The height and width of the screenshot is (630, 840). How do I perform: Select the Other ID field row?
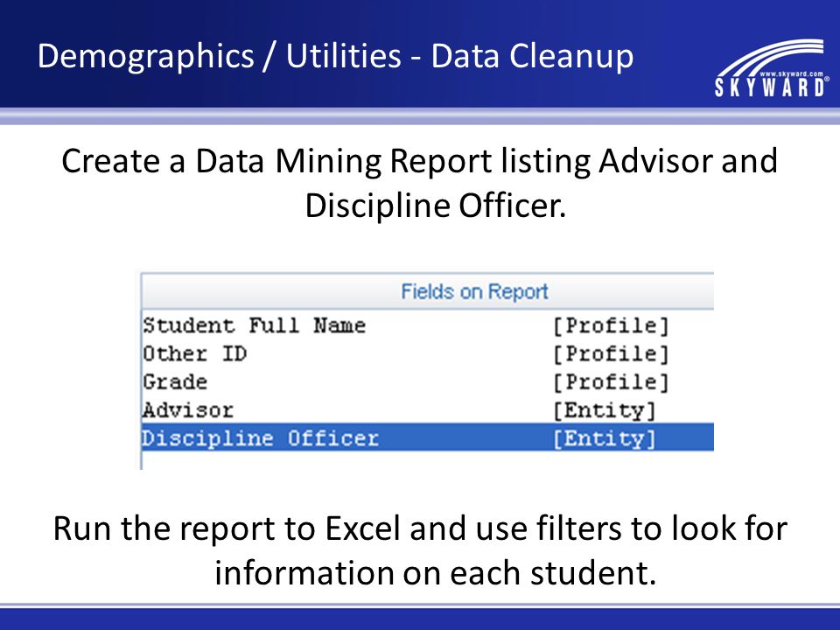coord(428,354)
